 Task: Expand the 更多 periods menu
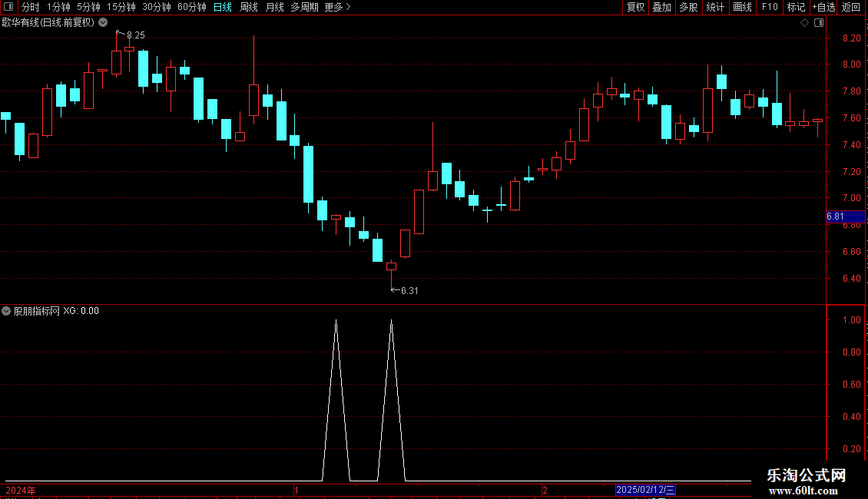[337, 7]
